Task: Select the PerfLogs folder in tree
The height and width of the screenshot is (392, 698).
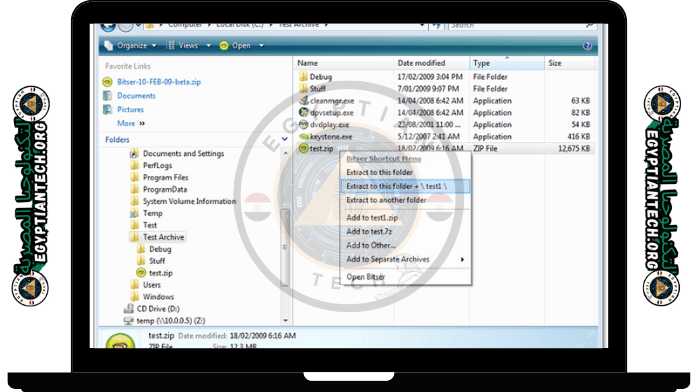Action: tap(157, 166)
